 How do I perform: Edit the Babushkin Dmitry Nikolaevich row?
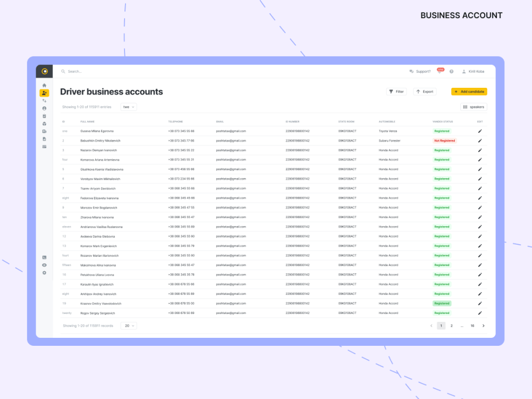(x=480, y=140)
